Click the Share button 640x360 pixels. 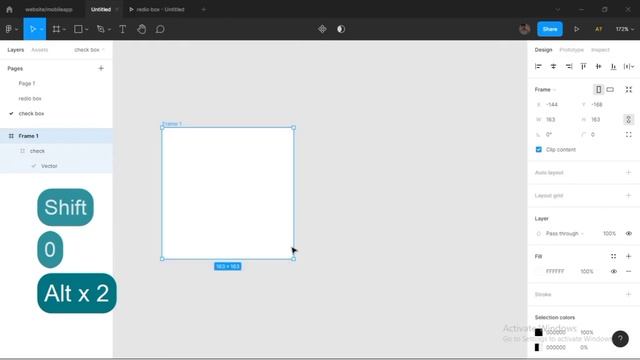(550, 29)
